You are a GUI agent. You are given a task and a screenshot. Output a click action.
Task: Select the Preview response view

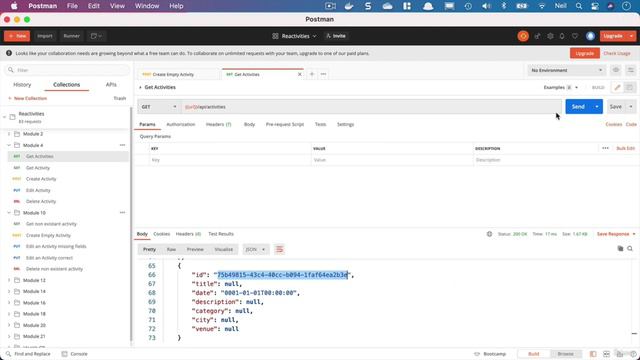pos(195,249)
